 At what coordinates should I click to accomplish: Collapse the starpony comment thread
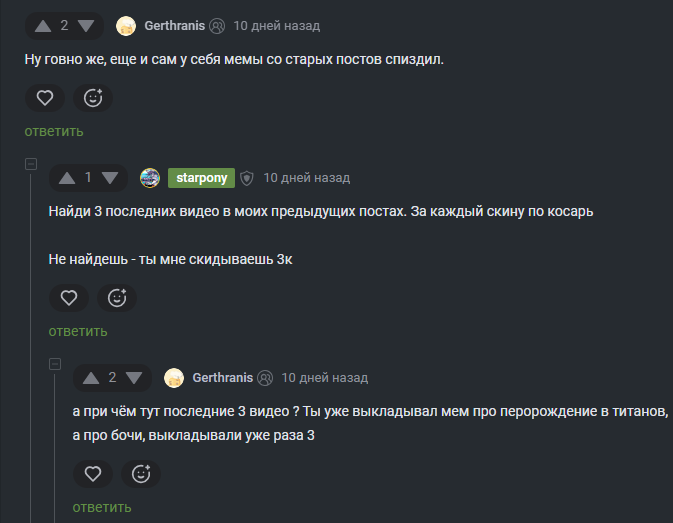(31, 164)
